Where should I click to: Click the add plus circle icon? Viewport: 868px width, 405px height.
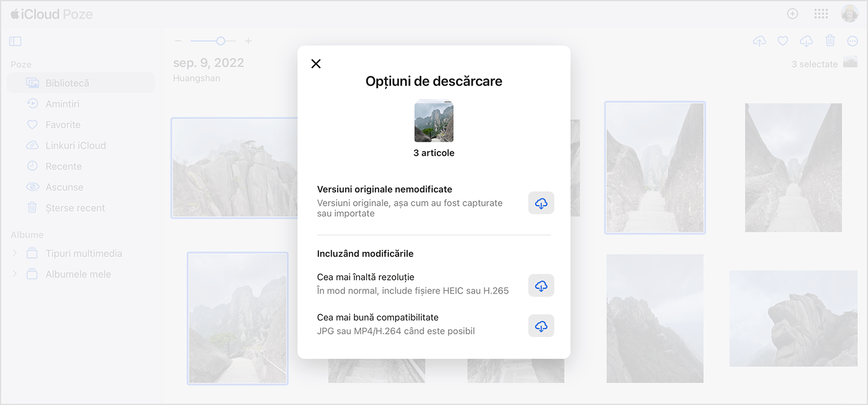tap(792, 14)
